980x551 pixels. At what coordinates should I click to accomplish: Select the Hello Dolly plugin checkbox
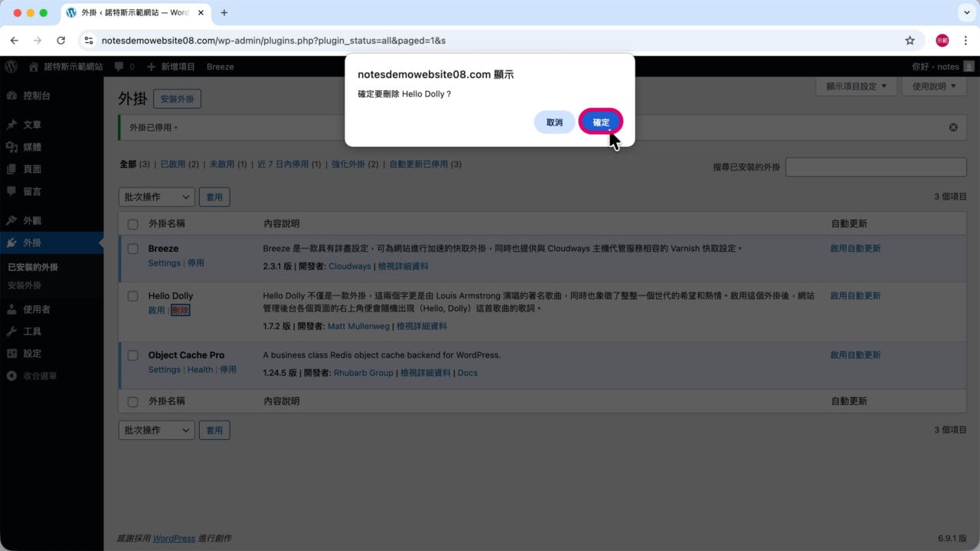pyautogui.click(x=133, y=296)
